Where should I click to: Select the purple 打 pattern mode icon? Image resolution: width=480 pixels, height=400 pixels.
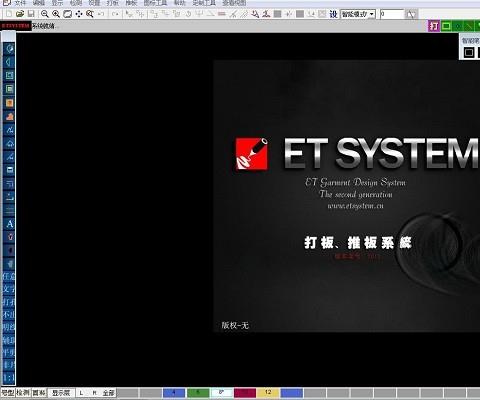pyautogui.click(x=434, y=26)
